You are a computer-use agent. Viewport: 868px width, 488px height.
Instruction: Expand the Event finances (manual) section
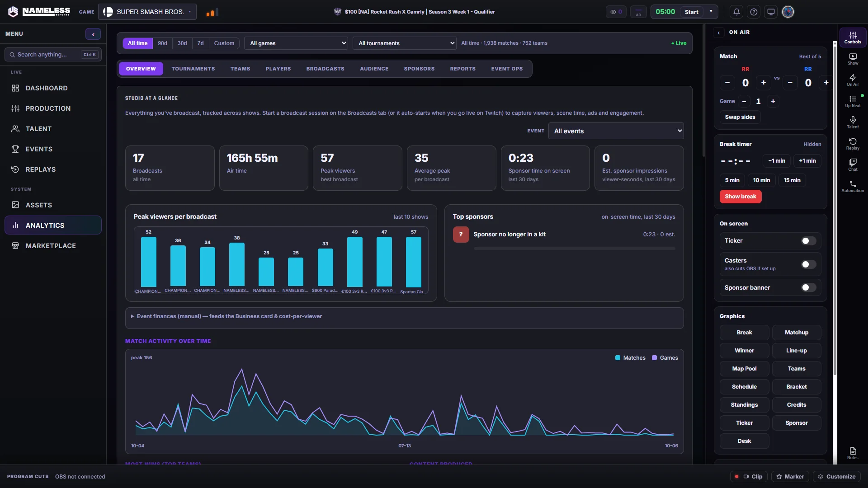tap(404, 316)
